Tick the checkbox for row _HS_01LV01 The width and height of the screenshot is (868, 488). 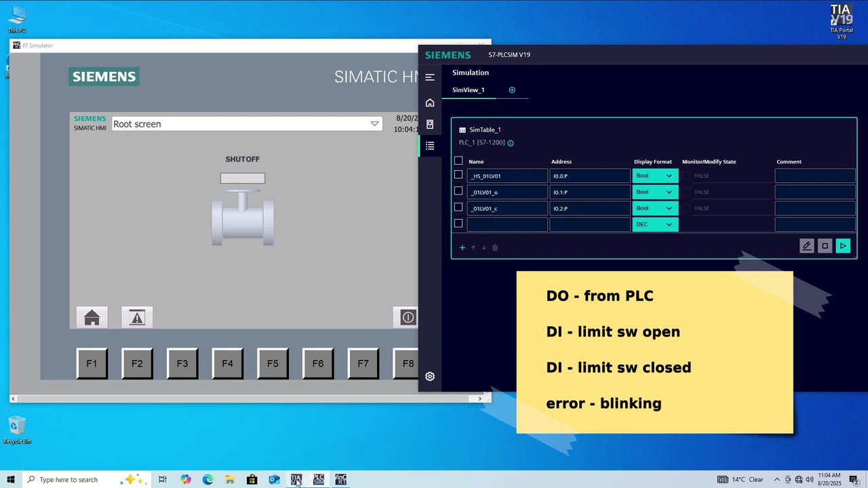tap(458, 176)
